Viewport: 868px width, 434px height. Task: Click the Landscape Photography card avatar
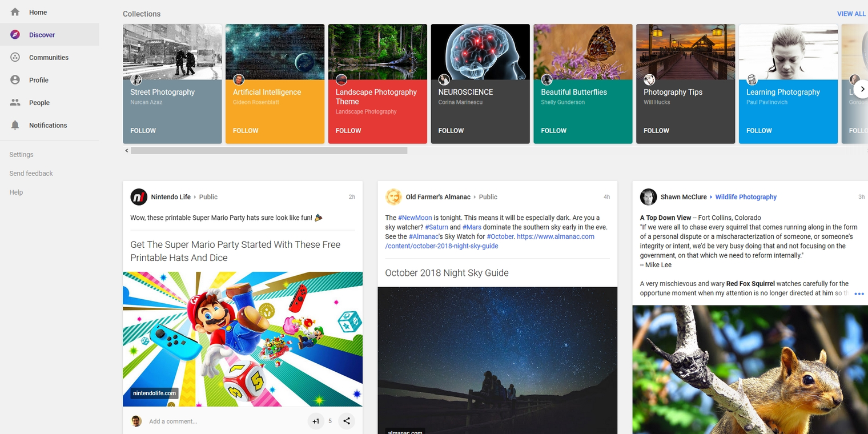click(x=341, y=79)
